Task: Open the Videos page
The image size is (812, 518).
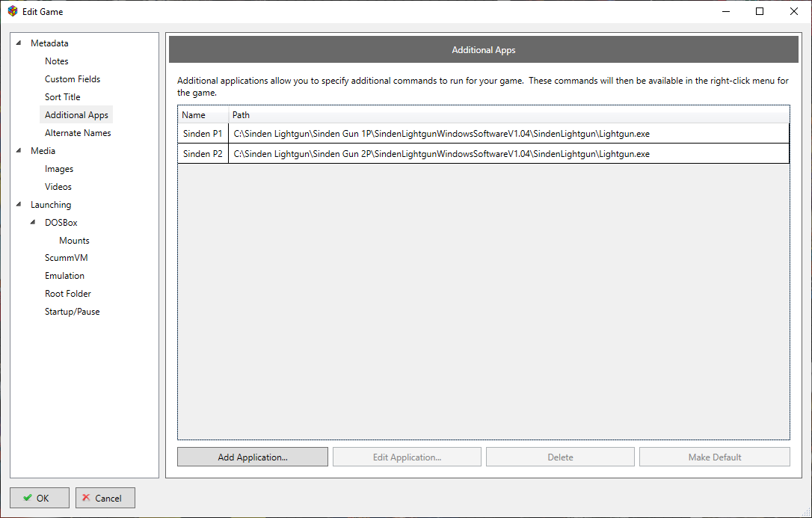Action: (x=58, y=187)
